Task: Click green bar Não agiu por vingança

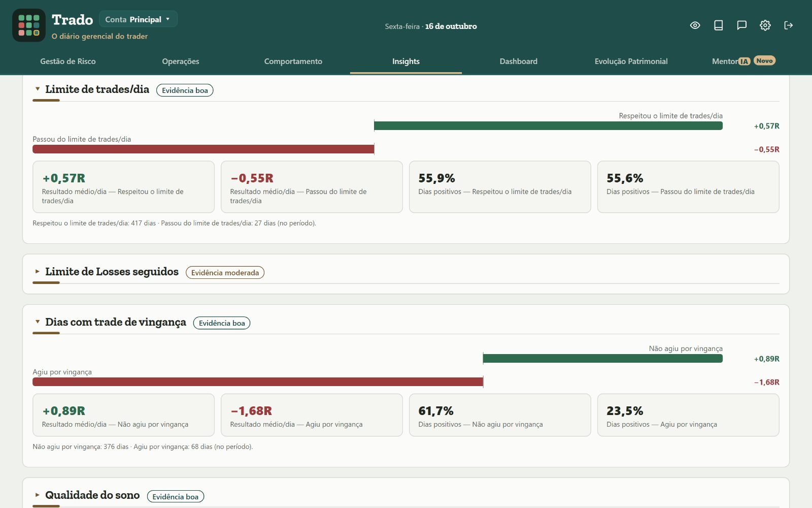Action: (x=603, y=359)
